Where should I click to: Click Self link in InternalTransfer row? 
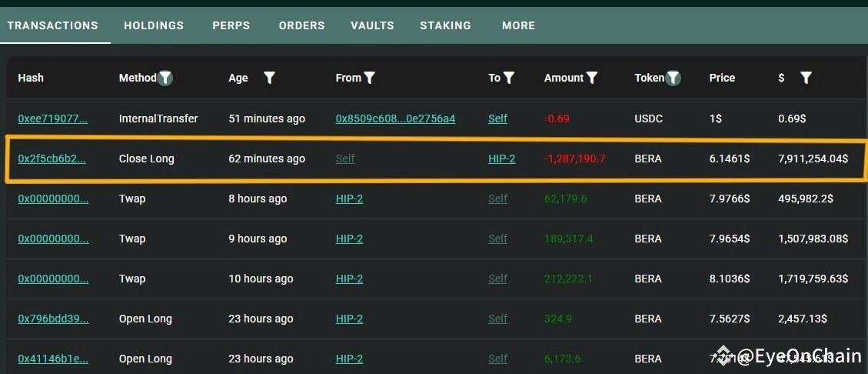point(497,119)
